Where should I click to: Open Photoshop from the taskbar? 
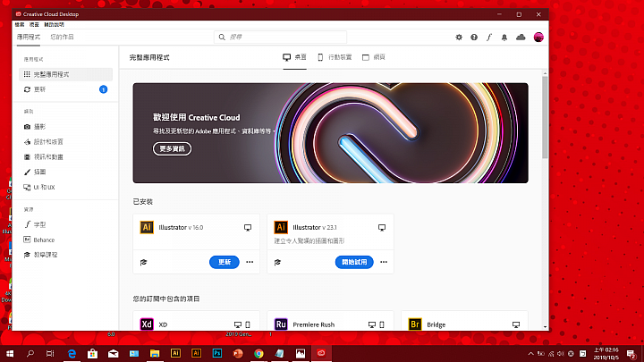(216, 353)
